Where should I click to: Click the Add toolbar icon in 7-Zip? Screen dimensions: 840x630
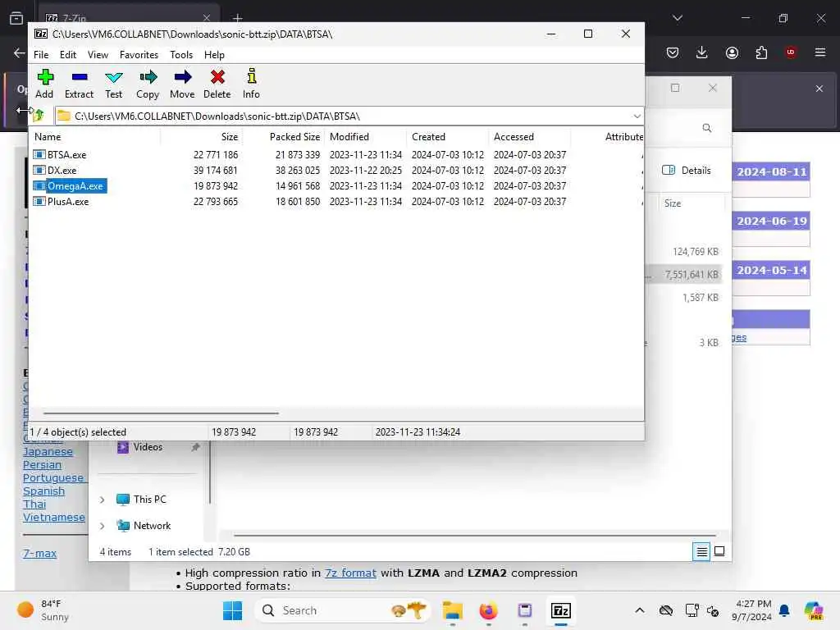click(44, 84)
